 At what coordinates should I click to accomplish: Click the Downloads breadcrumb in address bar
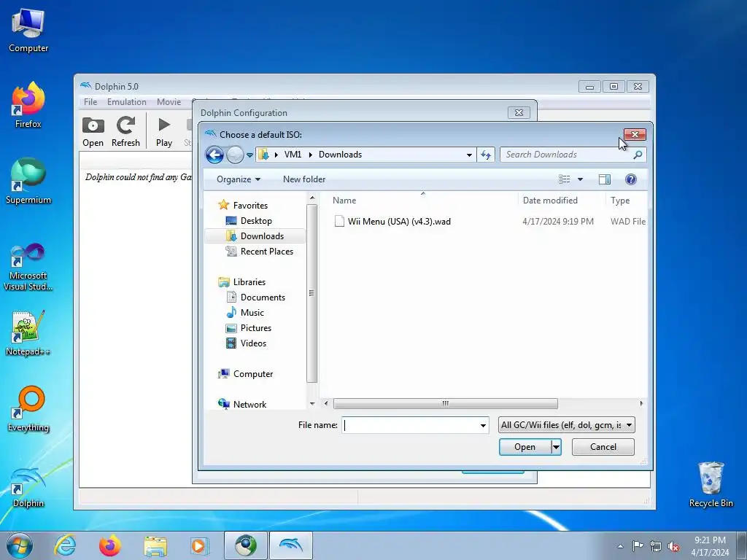340,155
